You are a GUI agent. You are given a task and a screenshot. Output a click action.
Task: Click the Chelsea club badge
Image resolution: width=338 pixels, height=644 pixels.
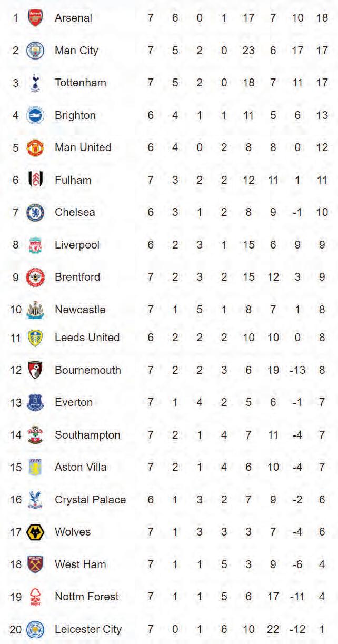tap(35, 212)
